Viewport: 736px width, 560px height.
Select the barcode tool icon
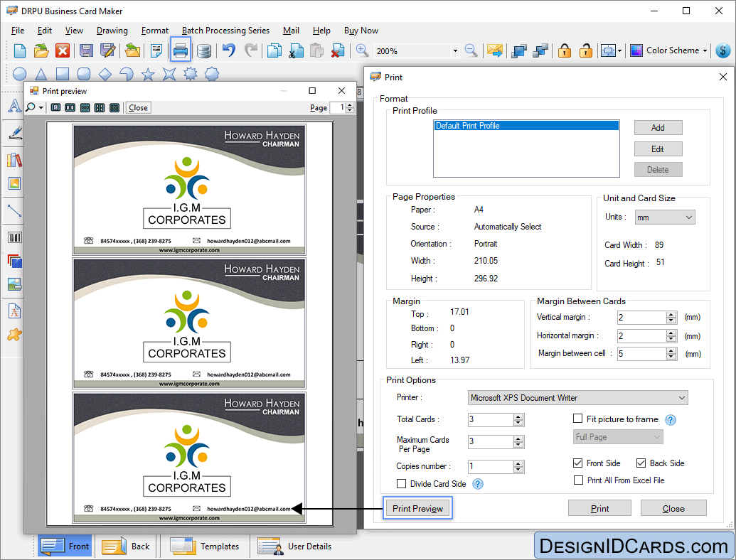click(x=14, y=237)
